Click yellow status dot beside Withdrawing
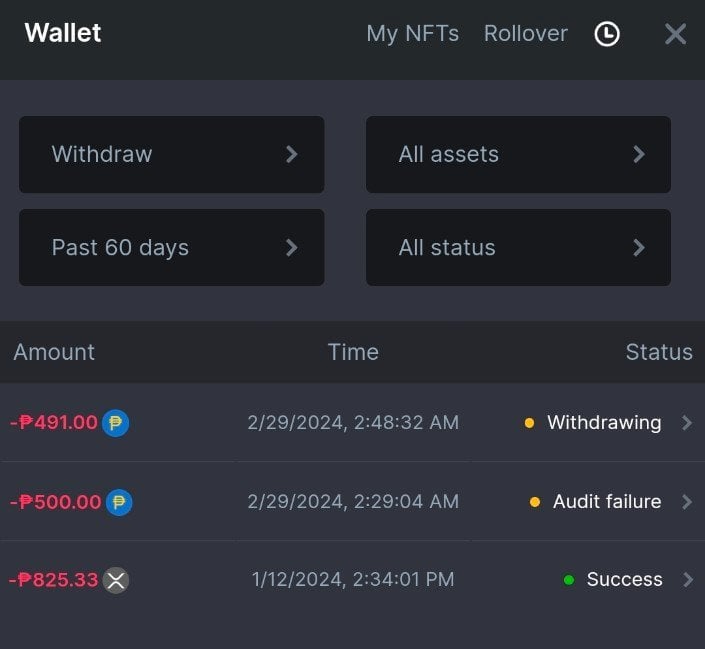 click(529, 423)
